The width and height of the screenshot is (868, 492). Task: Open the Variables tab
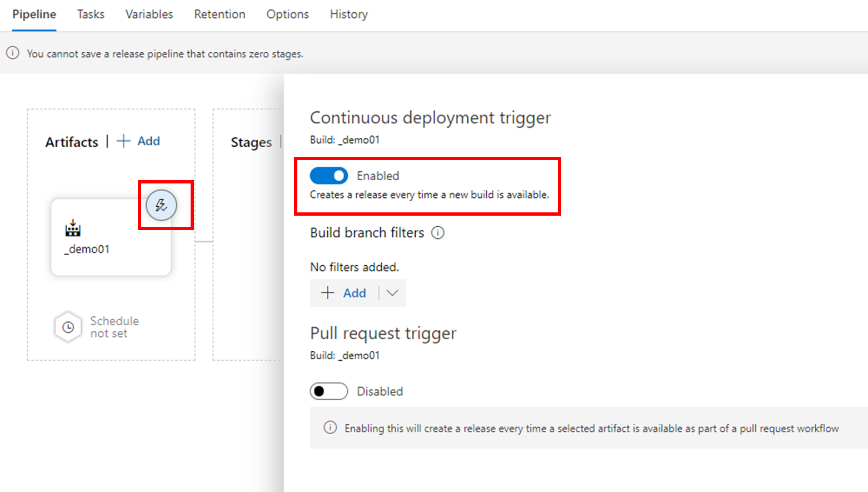pyautogui.click(x=149, y=14)
